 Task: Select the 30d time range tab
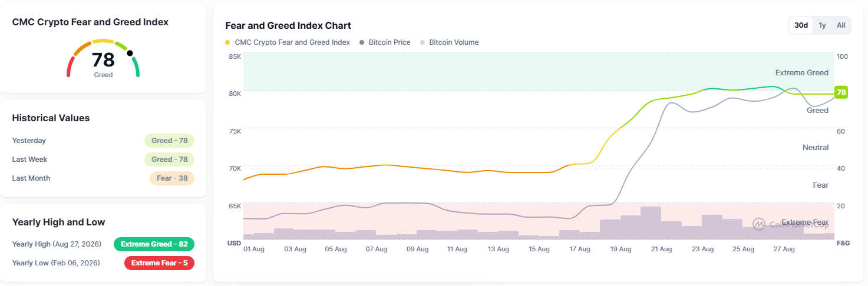coord(801,25)
